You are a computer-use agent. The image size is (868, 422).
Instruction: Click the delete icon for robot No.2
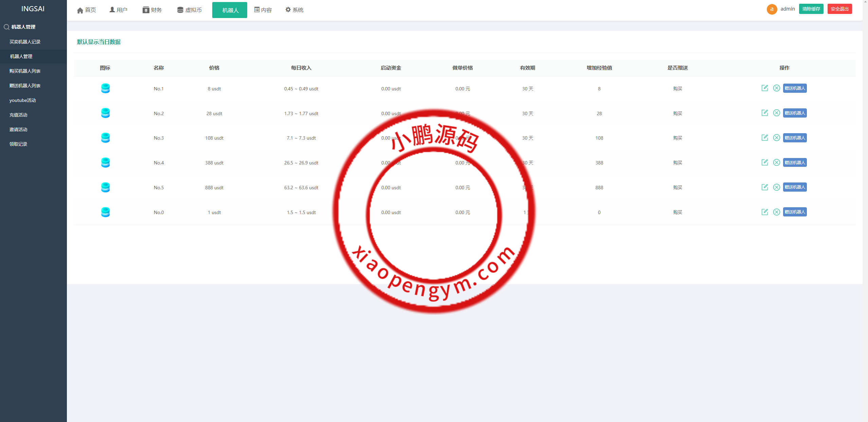click(776, 113)
